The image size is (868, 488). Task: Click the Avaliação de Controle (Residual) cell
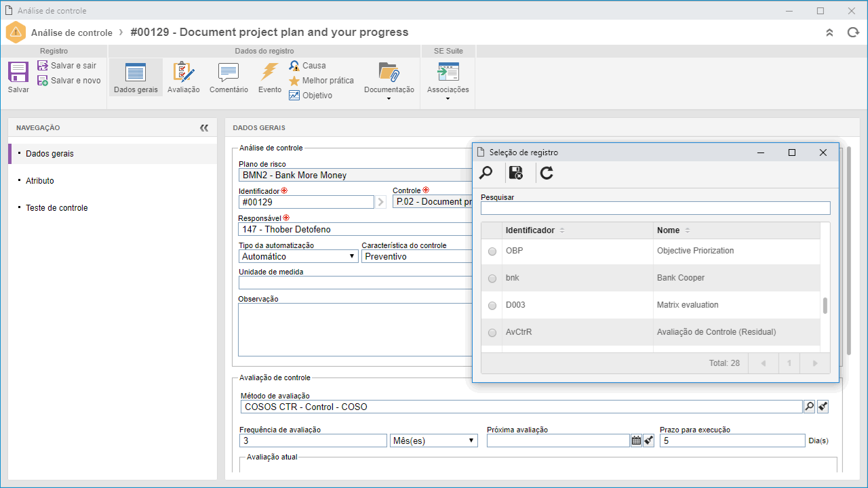737,332
